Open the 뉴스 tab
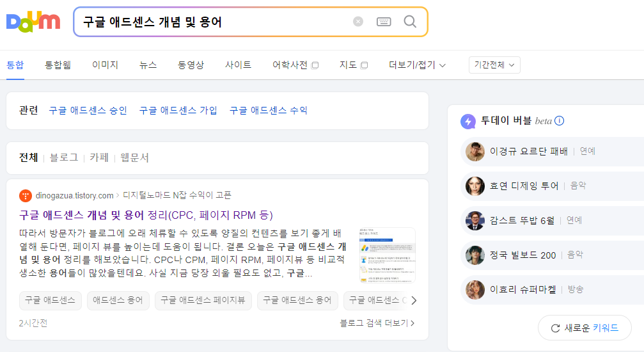Screen dimensions: 644x352 pos(148,65)
